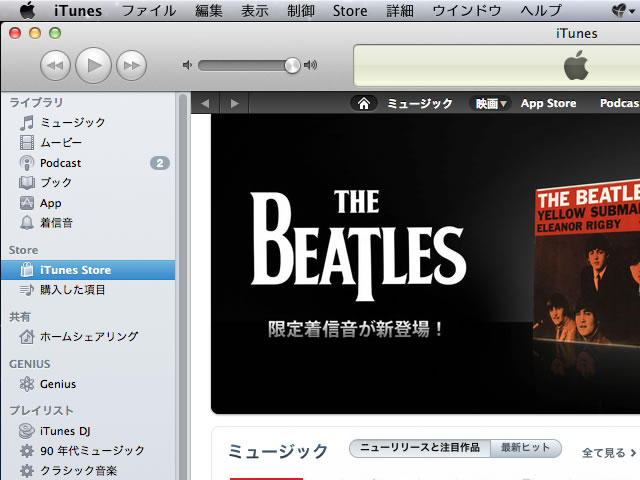Select ムービー in the library sidebar
The width and height of the screenshot is (640, 480).
(x=88, y=142)
